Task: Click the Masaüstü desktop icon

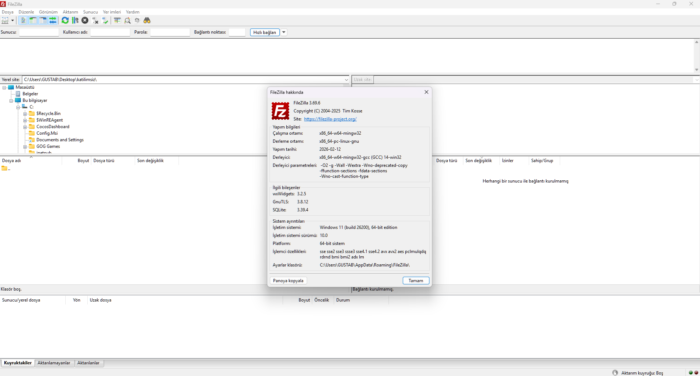Action: (11, 88)
